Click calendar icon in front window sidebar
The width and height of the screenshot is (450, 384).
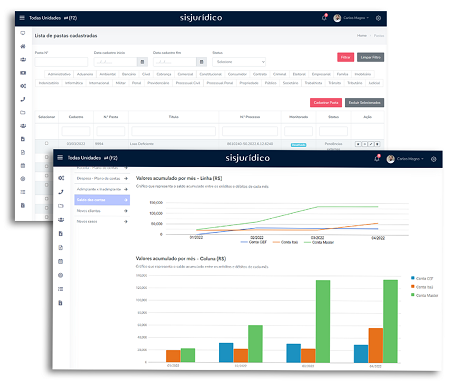pos(60,261)
